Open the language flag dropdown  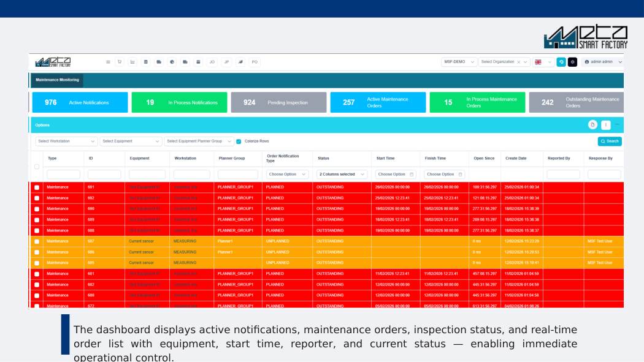point(543,62)
